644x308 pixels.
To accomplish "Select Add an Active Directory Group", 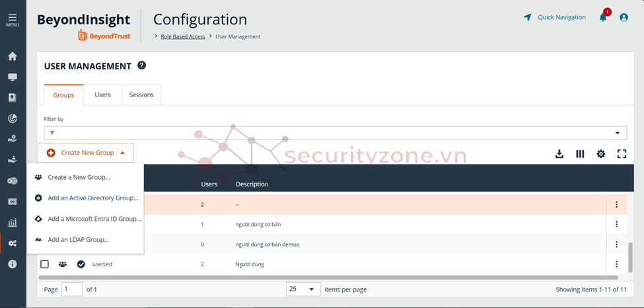I will (92, 198).
